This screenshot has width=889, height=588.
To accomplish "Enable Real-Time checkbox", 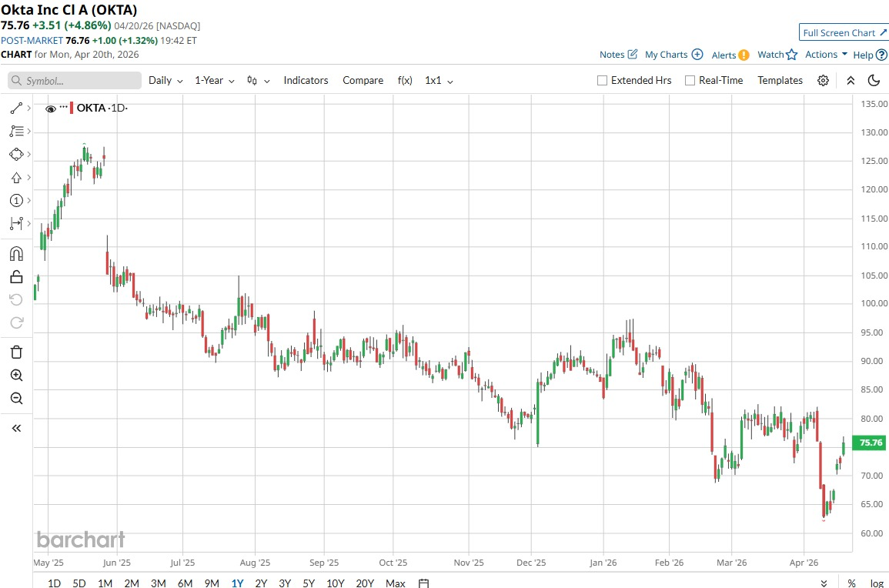I will 690,81.
